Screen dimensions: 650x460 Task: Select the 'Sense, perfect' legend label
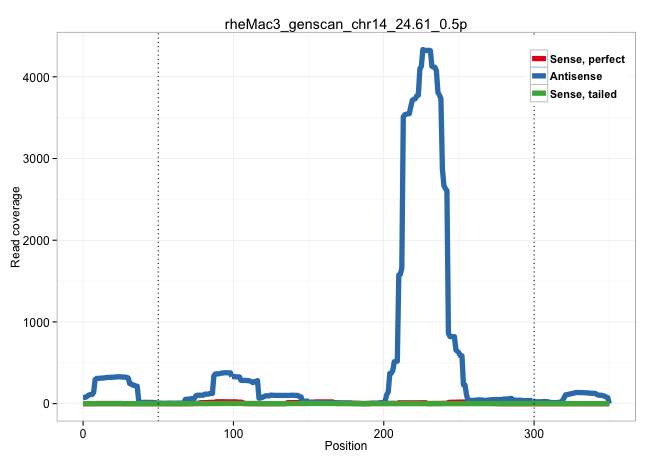[x=587, y=59]
